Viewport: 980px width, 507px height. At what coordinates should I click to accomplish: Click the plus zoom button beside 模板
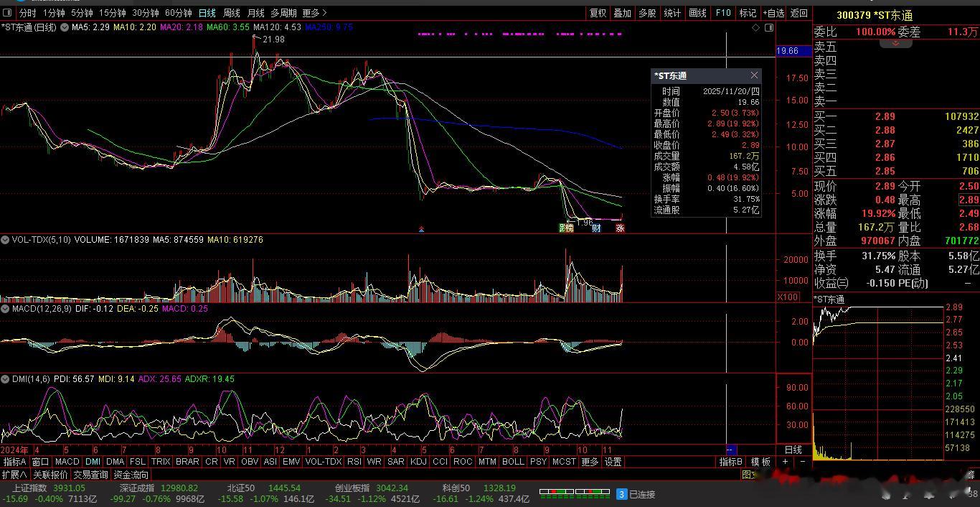[x=786, y=462]
